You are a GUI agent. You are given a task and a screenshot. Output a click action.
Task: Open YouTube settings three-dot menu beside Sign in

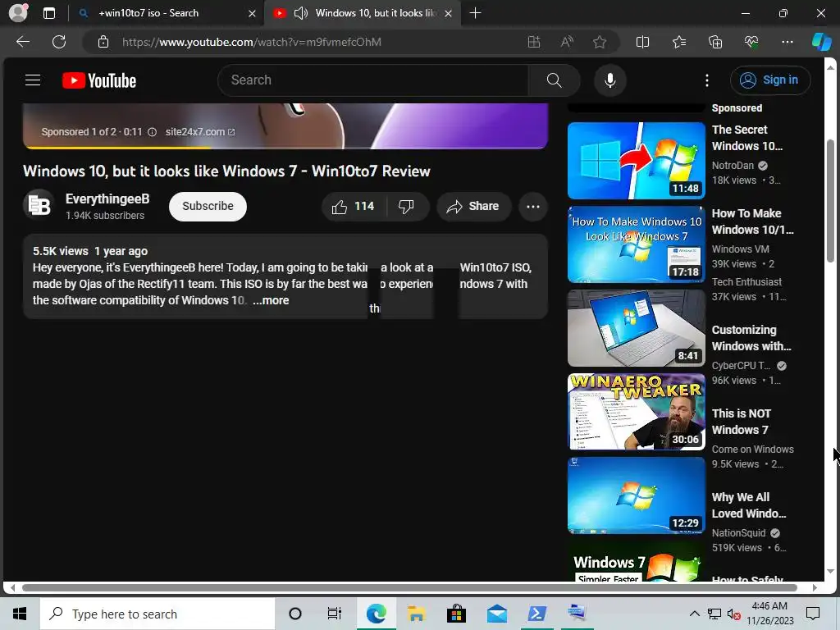coord(707,80)
